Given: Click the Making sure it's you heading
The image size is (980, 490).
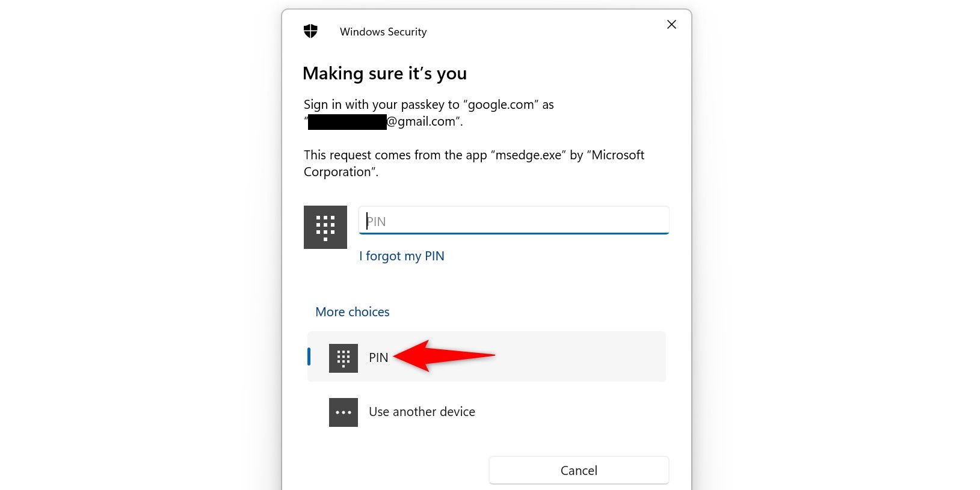Looking at the screenshot, I should (385, 73).
